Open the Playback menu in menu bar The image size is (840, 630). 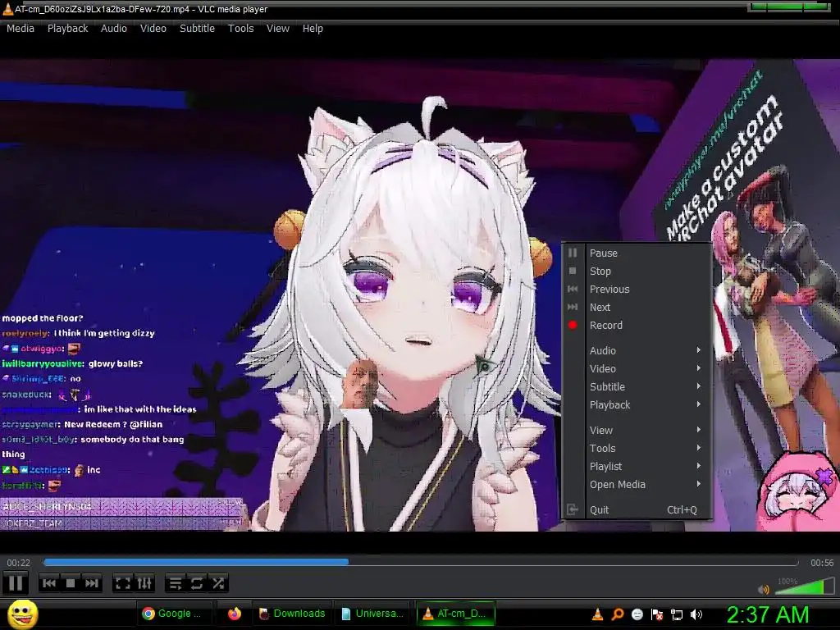[x=67, y=29]
